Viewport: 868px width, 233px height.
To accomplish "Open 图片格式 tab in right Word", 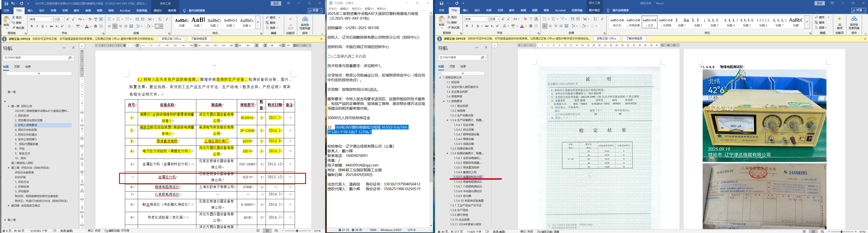I will (x=594, y=10).
